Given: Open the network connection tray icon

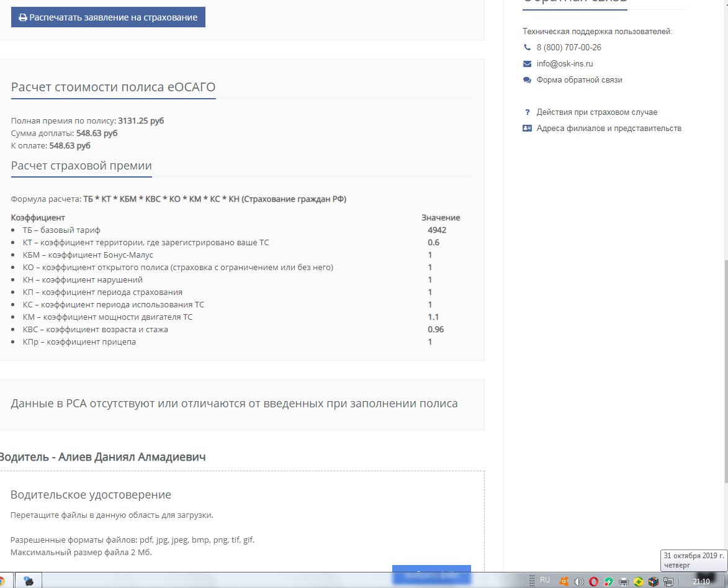Looking at the screenshot, I should [668, 582].
